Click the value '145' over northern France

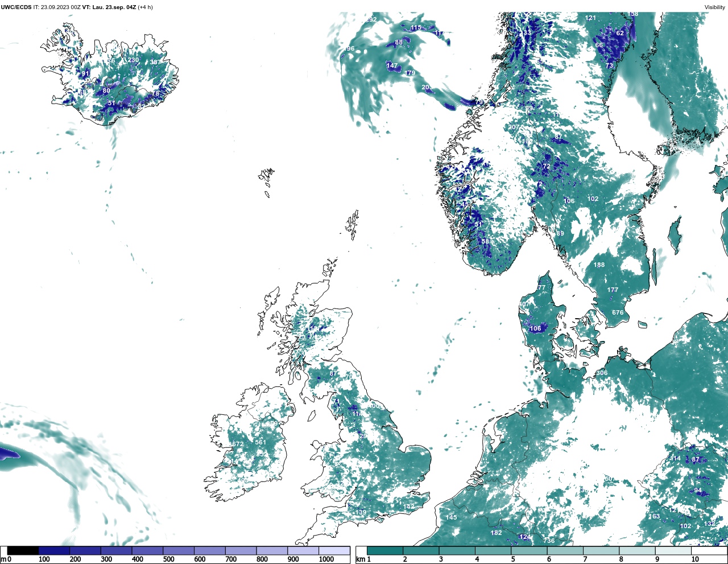(x=451, y=517)
